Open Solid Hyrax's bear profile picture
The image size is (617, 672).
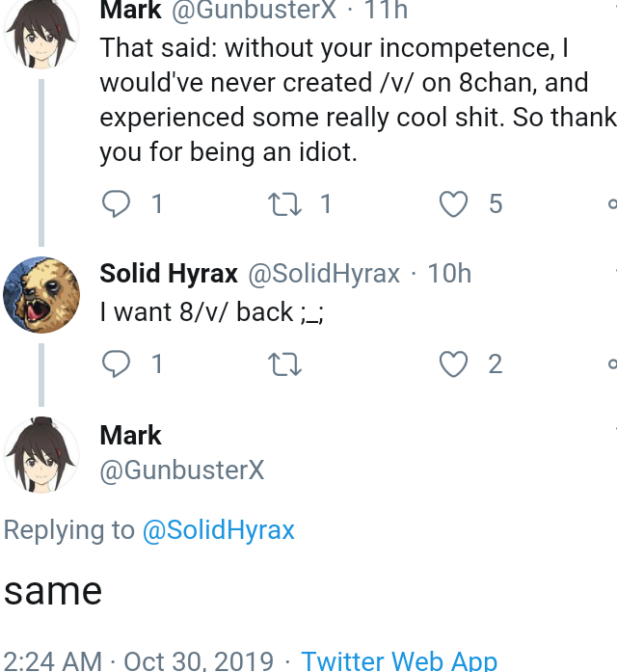point(41,295)
